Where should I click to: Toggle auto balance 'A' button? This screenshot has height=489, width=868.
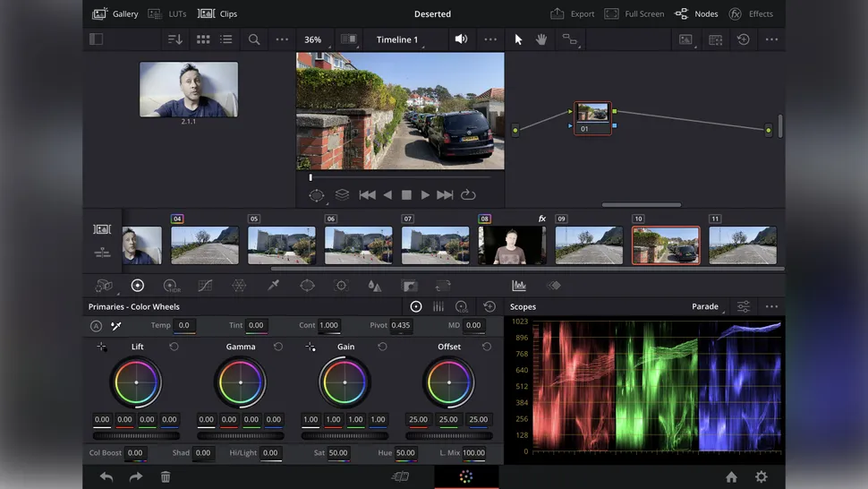point(97,326)
